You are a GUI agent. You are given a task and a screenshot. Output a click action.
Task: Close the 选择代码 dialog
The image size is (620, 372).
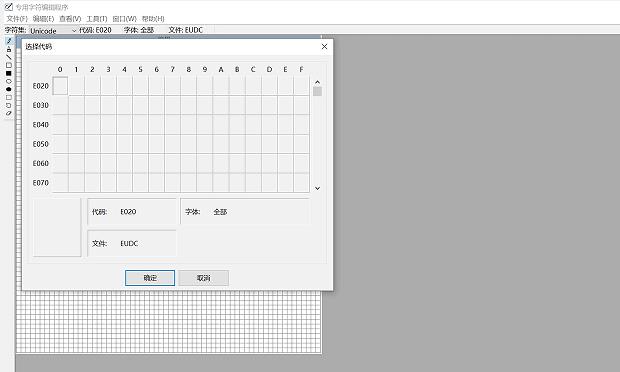tap(324, 47)
